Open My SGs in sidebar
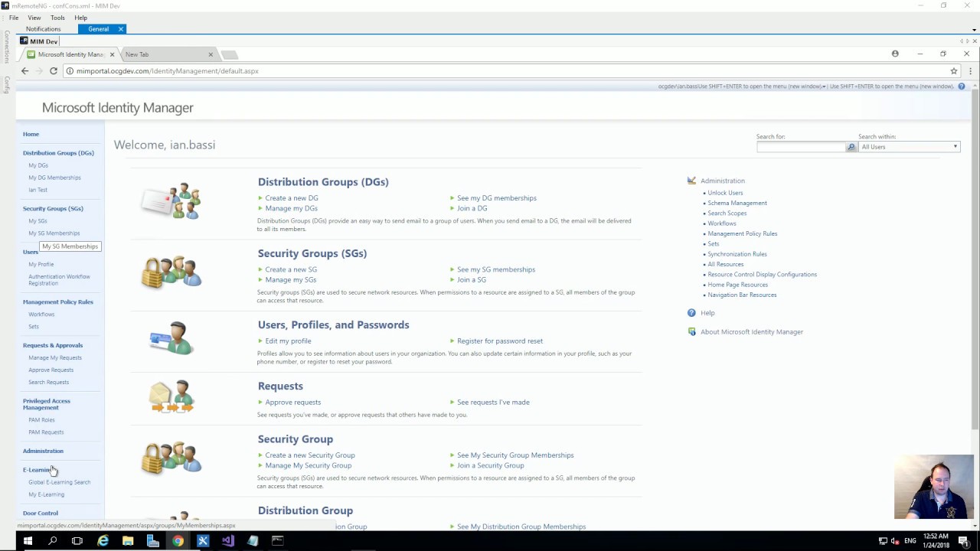This screenshot has width=980, height=551. pos(38,221)
